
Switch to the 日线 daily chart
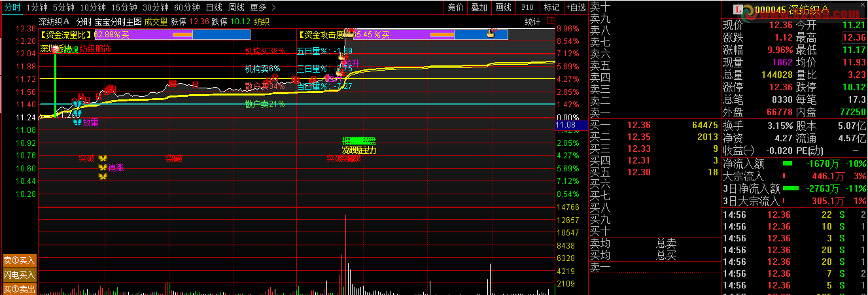point(214,7)
